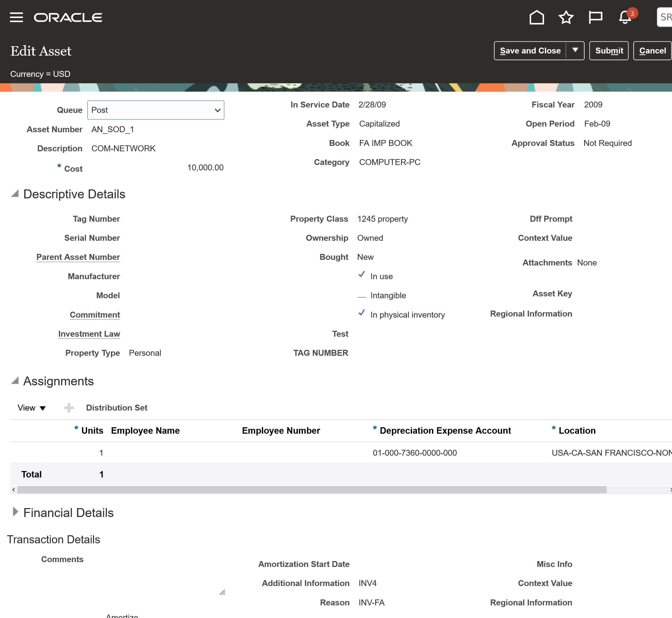Image resolution: width=672 pixels, height=618 pixels.
Task: Open the hamburger navigator menu
Action: [x=16, y=17]
